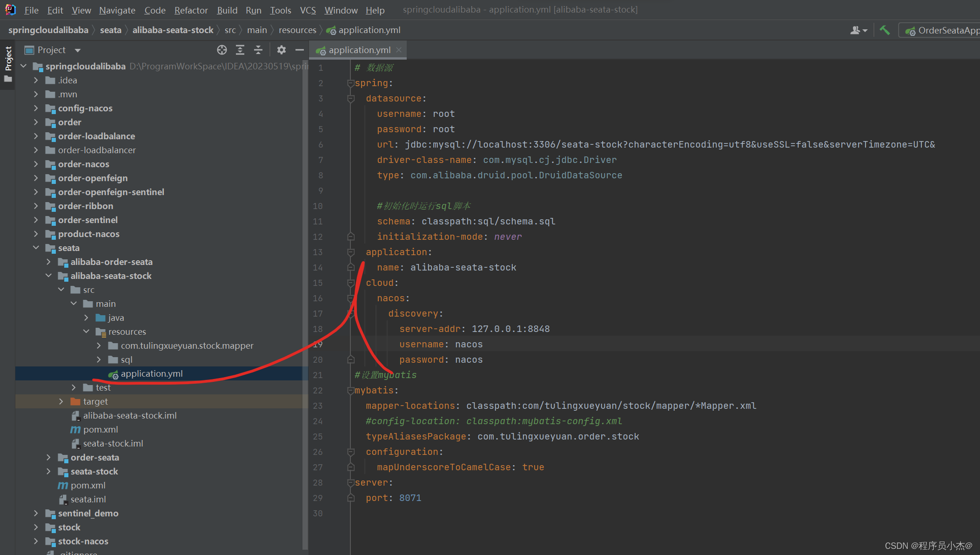Select seata-stock.iml file

pyautogui.click(x=113, y=443)
